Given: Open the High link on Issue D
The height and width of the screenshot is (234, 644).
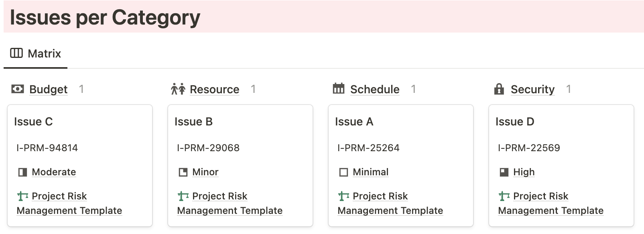Looking at the screenshot, I should click(523, 172).
